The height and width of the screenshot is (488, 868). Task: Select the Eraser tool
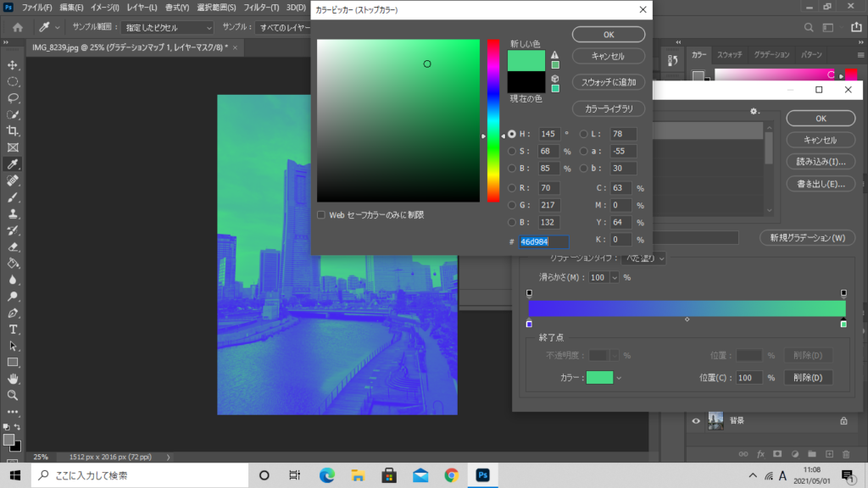pos(12,247)
